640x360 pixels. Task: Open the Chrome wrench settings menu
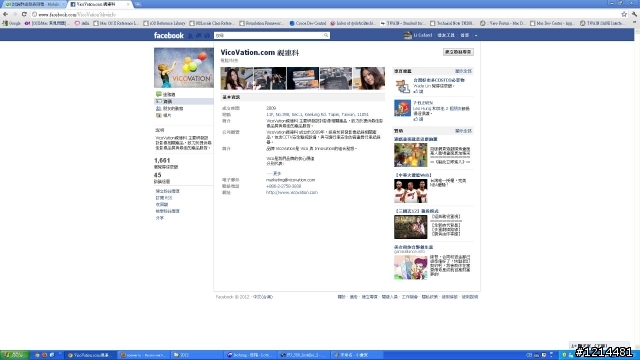[634, 14]
